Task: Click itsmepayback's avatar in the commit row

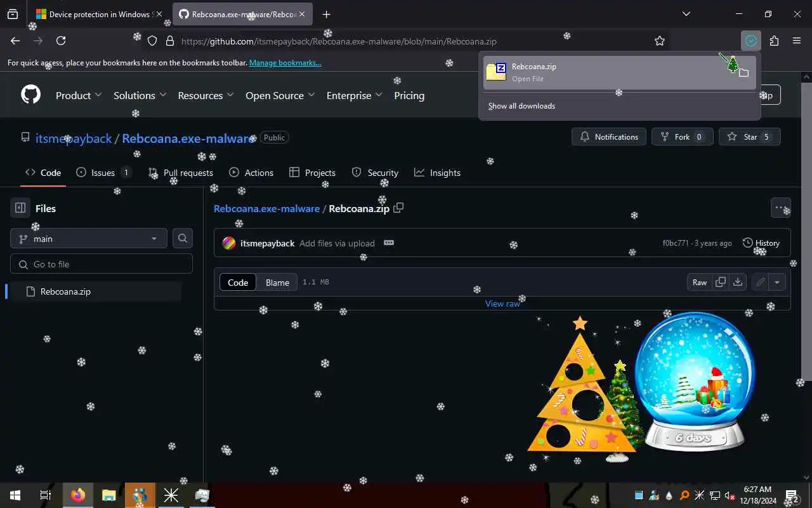Action: coord(229,243)
